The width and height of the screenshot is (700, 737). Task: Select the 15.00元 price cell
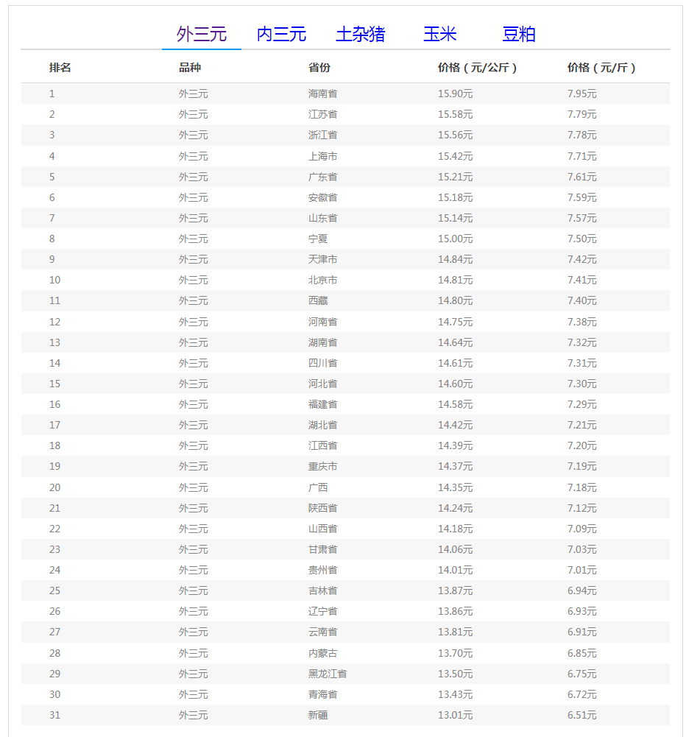pyautogui.click(x=455, y=239)
